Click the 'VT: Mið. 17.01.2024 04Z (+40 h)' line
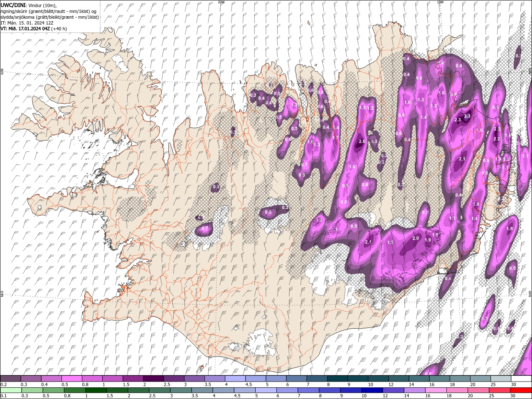The height and width of the screenshot is (399, 532). pos(34,29)
